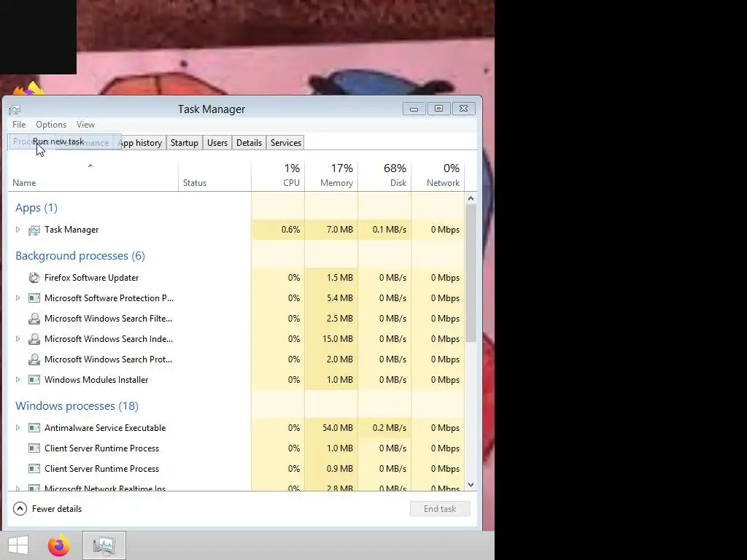Sort by the CPU column header
Viewport: 747px width, 560px height.
[x=278, y=176]
